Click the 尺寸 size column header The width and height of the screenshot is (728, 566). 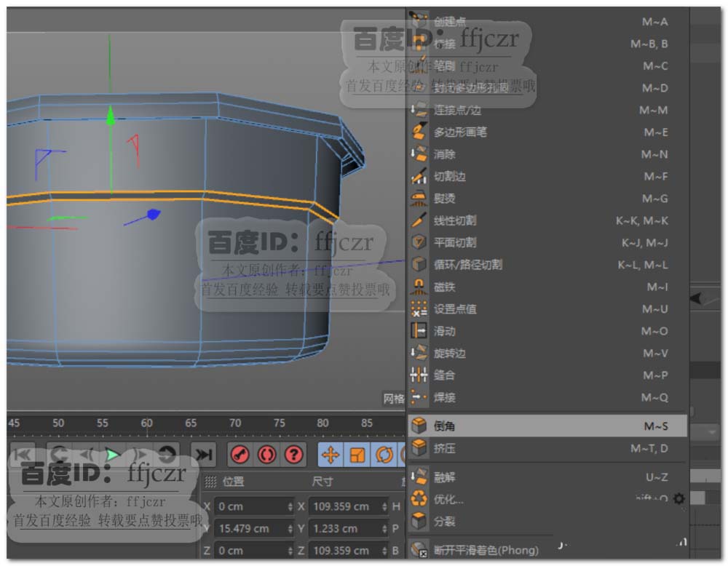click(323, 482)
